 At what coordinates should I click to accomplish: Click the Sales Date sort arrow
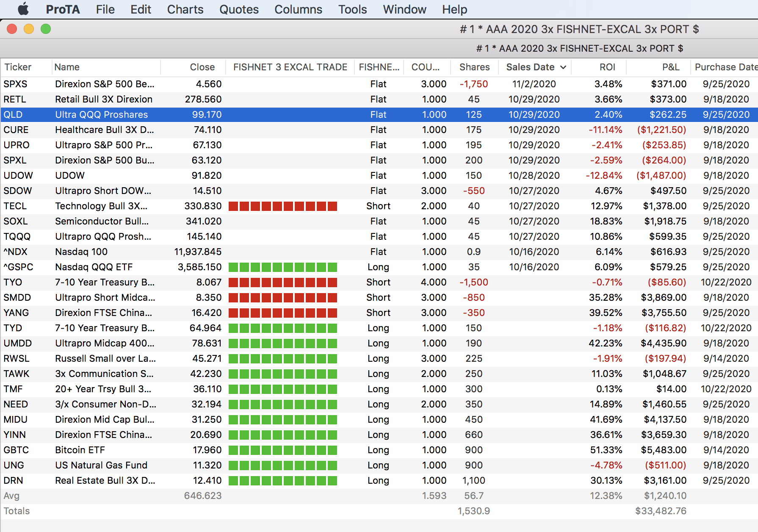click(563, 67)
